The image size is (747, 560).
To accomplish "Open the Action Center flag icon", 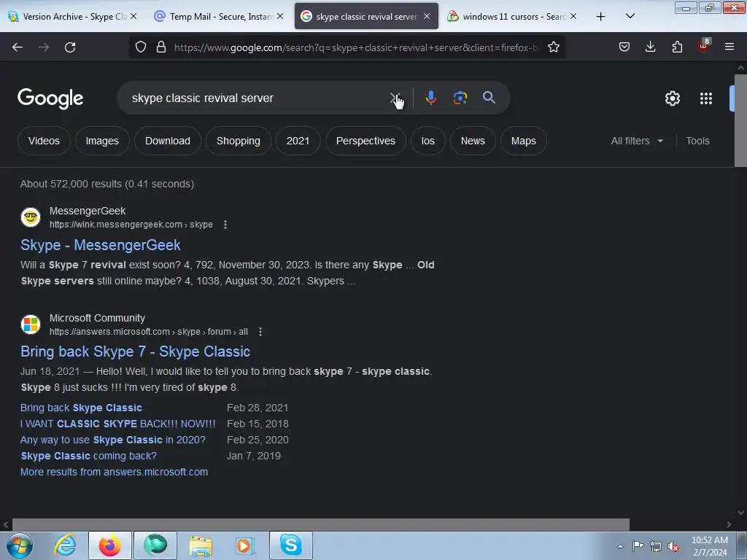I will click(638, 546).
